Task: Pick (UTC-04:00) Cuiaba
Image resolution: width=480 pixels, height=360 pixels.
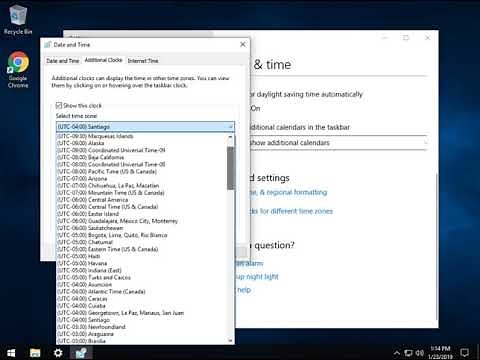Action: (142, 306)
